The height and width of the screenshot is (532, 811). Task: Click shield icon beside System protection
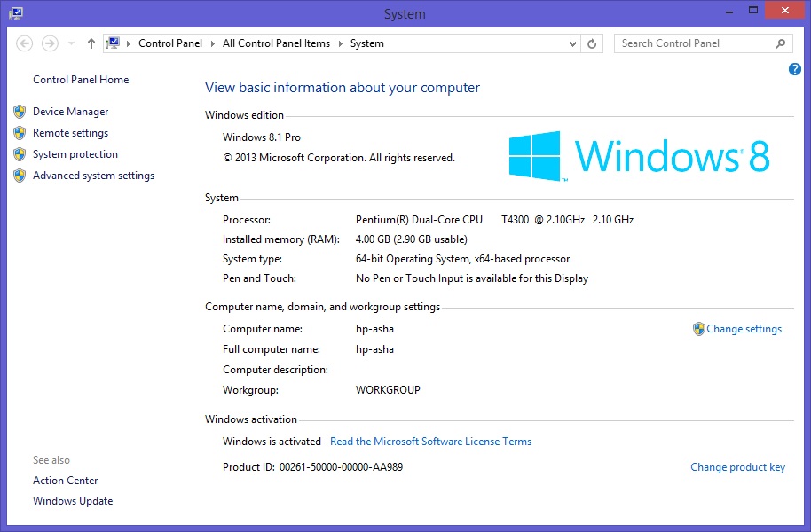(x=20, y=154)
